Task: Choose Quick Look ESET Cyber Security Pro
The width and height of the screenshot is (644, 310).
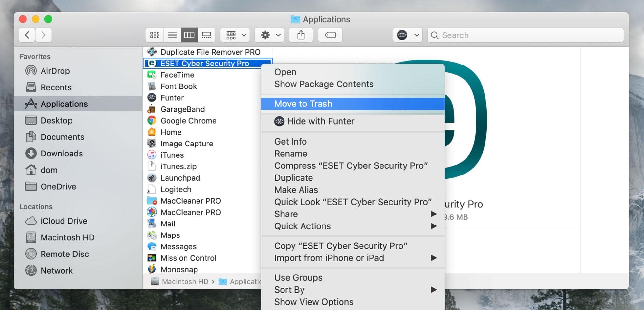Action: (352, 202)
